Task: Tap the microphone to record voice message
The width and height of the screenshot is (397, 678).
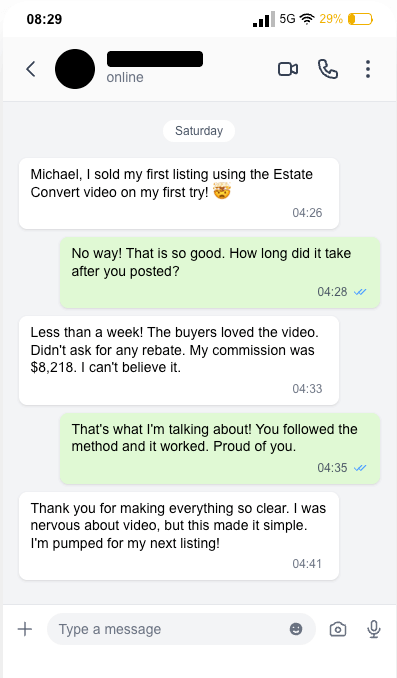Action: [374, 629]
